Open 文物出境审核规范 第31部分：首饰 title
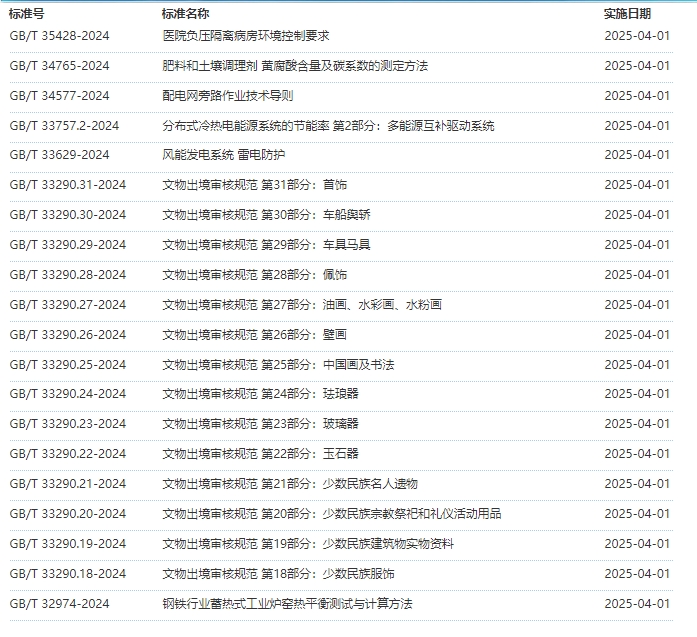Image resolution: width=697 pixels, height=637 pixels. pos(254,185)
